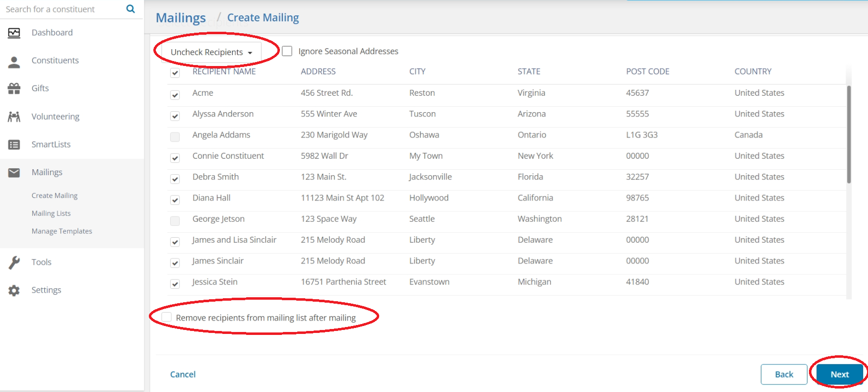Click the POST CODE column header

[x=648, y=71]
